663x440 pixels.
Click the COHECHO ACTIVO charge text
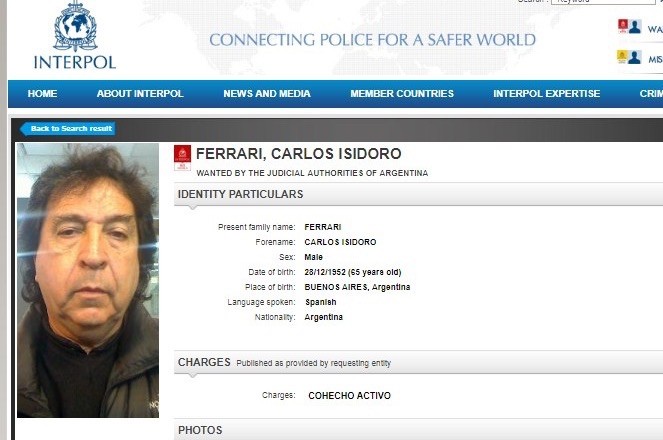tap(349, 396)
